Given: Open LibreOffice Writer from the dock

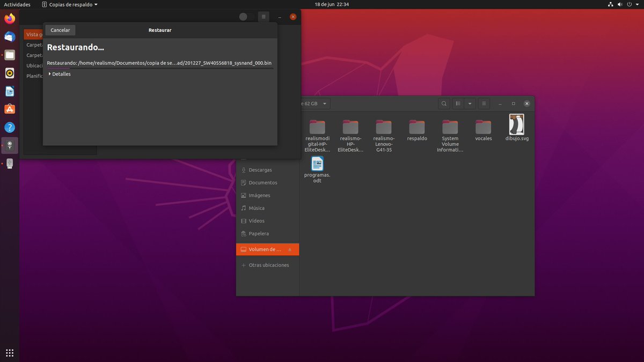Looking at the screenshot, I should [x=10, y=91].
